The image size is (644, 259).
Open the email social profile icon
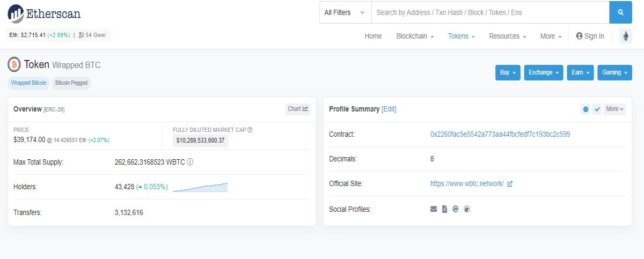[434, 209]
